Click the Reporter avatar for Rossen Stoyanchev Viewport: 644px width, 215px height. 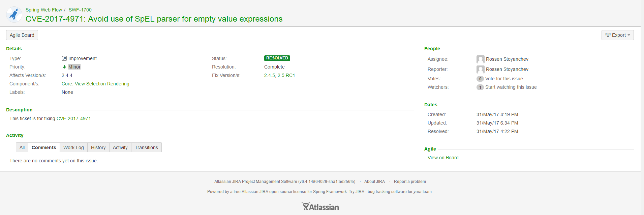pyautogui.click(x=480, y=70)
